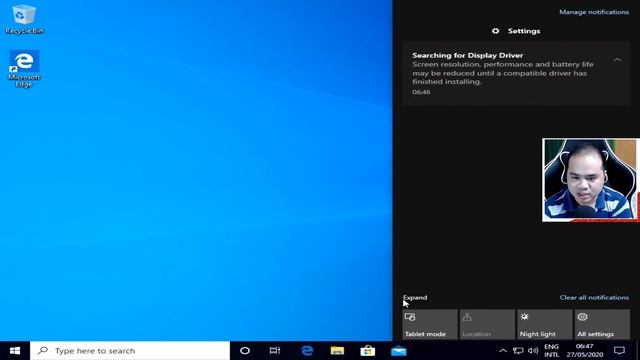This screenshot has height=360, width=640.
Task: Open the clock showing 06:47
Action: point(584,351)
